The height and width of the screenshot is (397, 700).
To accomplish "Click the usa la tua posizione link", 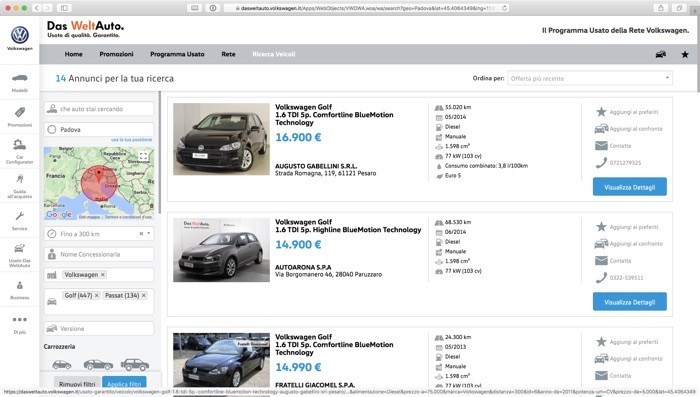I will [131, 140].
